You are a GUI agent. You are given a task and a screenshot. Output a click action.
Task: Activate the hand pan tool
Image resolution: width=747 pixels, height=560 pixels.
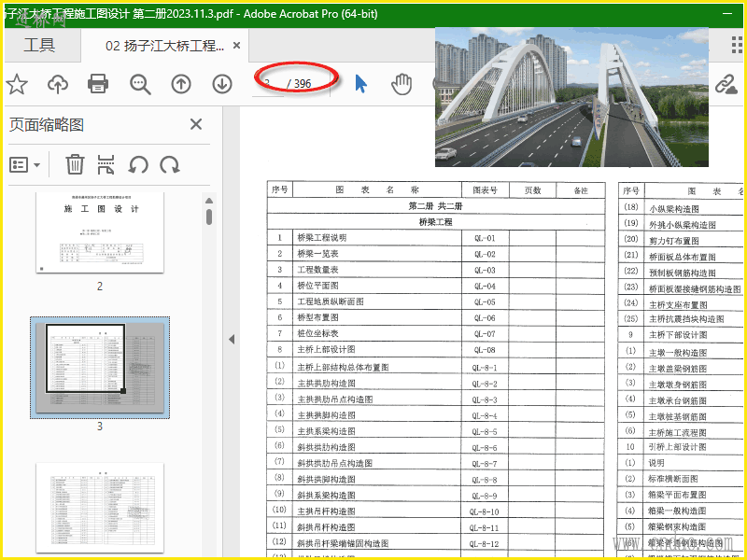pos(402,84)
